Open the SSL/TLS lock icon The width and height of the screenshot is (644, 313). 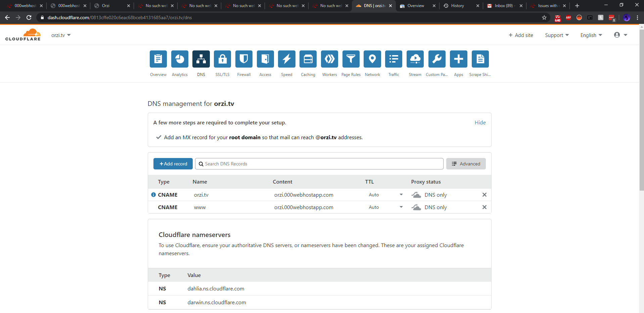[223, 59]
